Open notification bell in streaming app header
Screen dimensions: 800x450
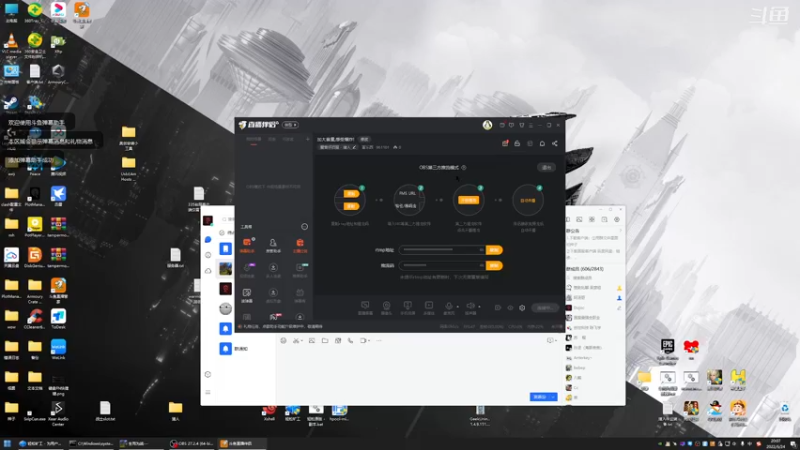click(542, 143)
